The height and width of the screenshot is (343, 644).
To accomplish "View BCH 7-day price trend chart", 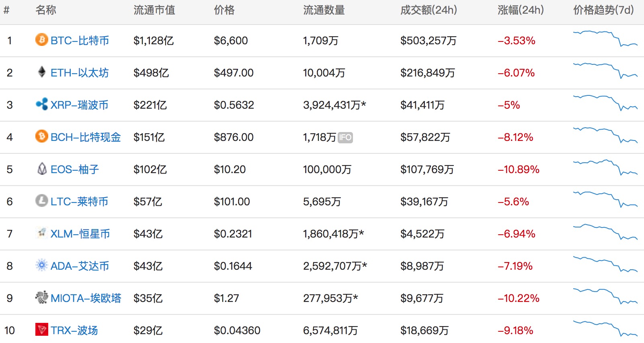I will (x=605, y=135).
